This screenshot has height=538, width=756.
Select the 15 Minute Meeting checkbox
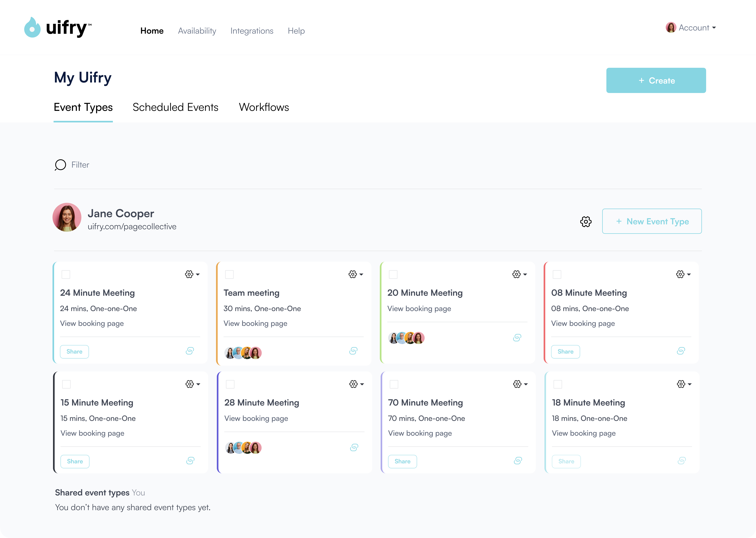[x=66, y=384]
